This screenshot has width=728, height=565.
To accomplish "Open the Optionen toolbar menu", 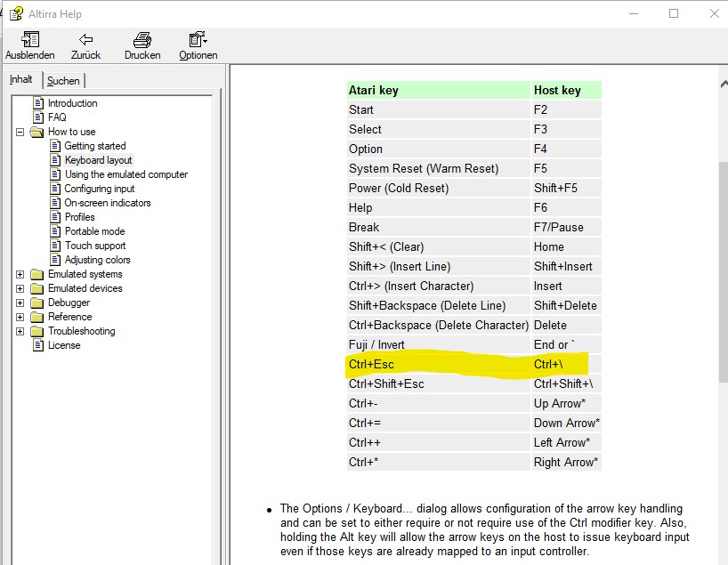I will pos(198,40).
